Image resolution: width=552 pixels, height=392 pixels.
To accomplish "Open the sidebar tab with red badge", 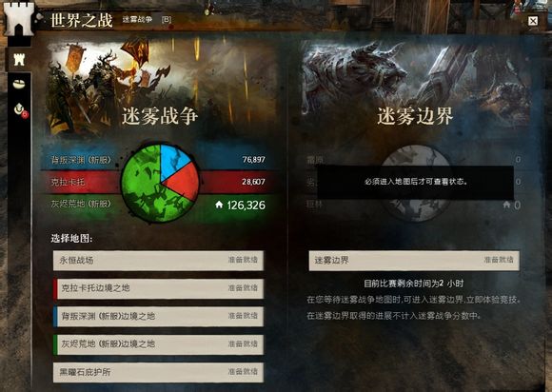I will (x=21, y=110).
